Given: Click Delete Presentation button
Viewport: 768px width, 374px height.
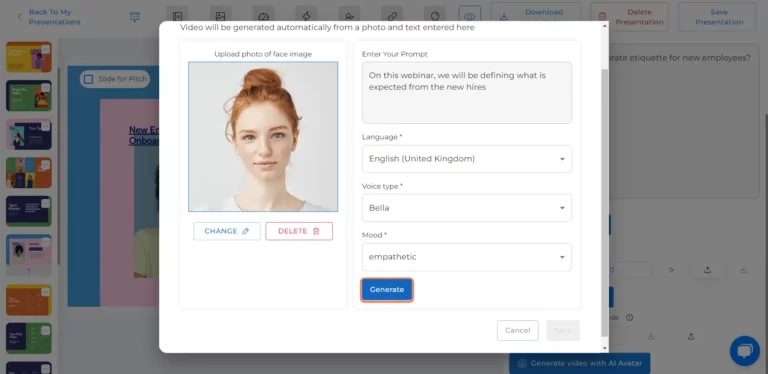Looking at the screenshot, I should tap(629, 17).
